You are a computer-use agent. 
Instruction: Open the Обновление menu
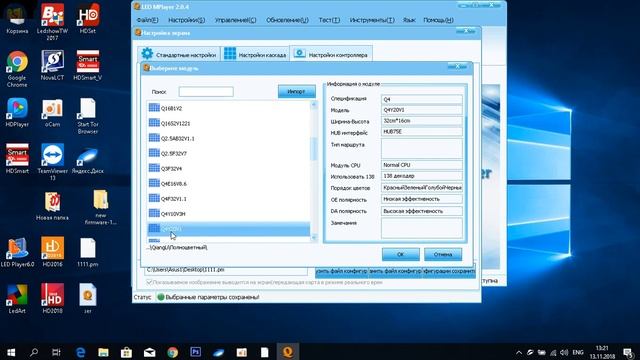pos(287,20)
